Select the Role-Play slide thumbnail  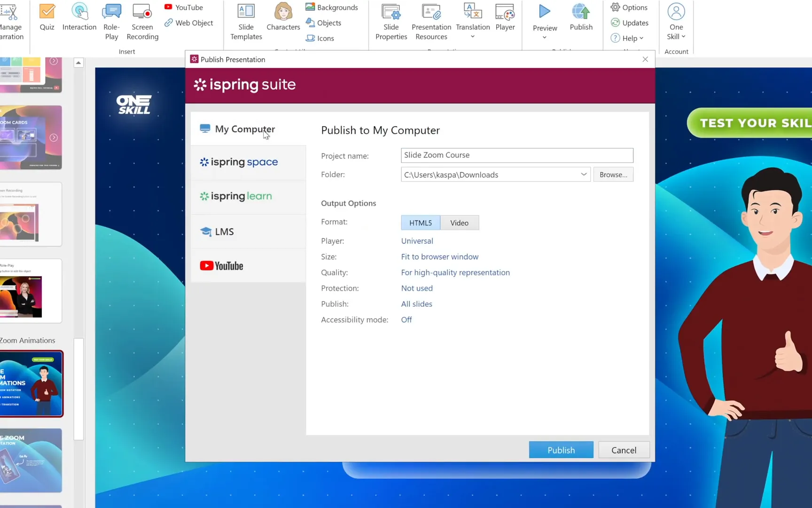click(x=31, y=291)
